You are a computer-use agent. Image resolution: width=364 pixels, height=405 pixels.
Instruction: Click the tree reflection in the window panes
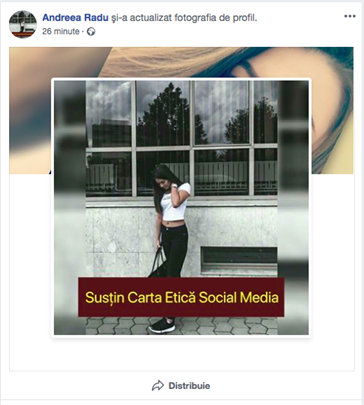pos(163,113)
